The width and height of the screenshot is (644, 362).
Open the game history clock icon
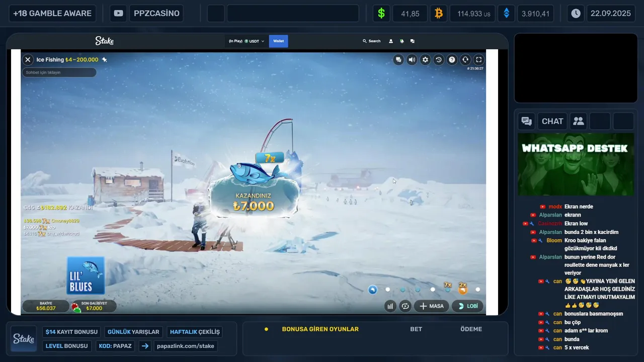439,59
